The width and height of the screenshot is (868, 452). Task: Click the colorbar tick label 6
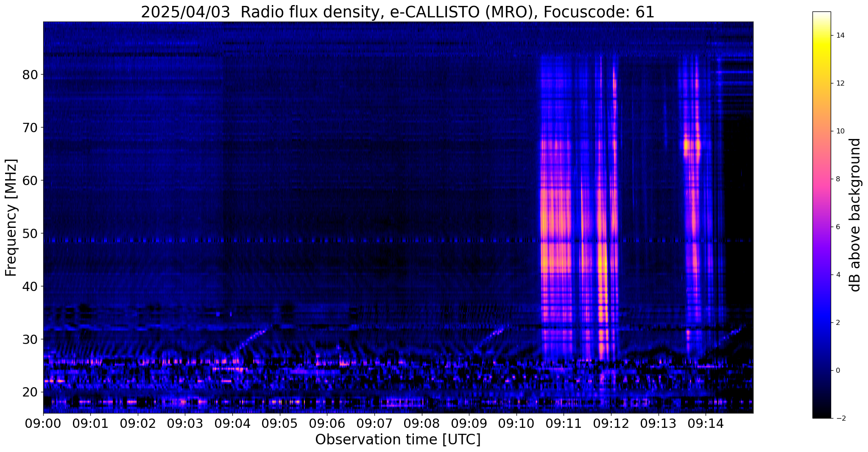(838, 227)
